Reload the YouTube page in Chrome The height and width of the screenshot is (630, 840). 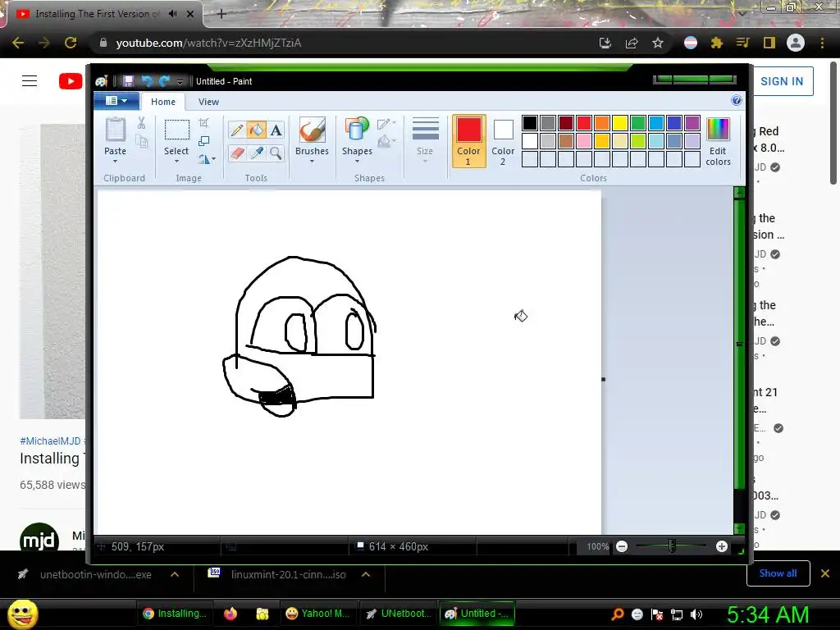point(71,43)
